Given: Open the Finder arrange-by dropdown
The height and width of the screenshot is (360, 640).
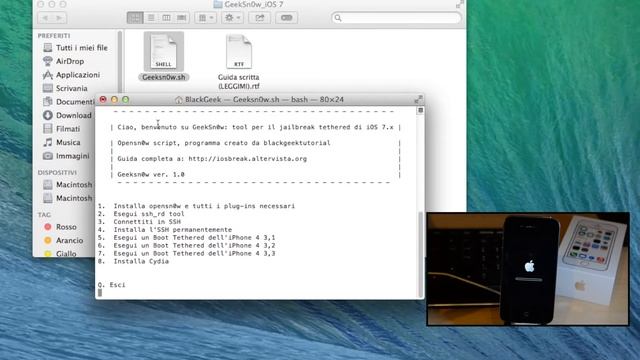Looking at the screenshot, I should (206, 18).
